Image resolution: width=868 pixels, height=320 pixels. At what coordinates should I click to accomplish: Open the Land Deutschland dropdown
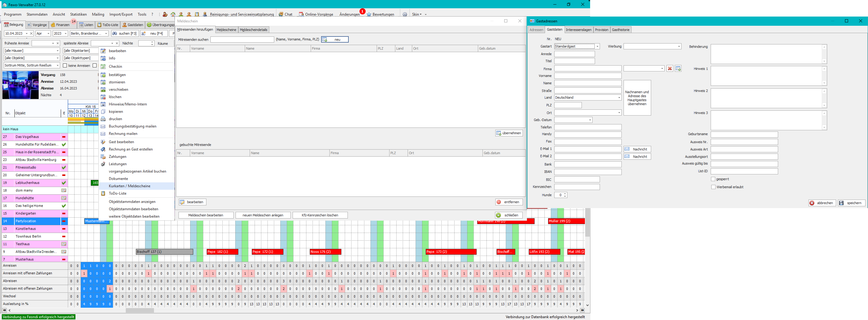tap(619, 97)
